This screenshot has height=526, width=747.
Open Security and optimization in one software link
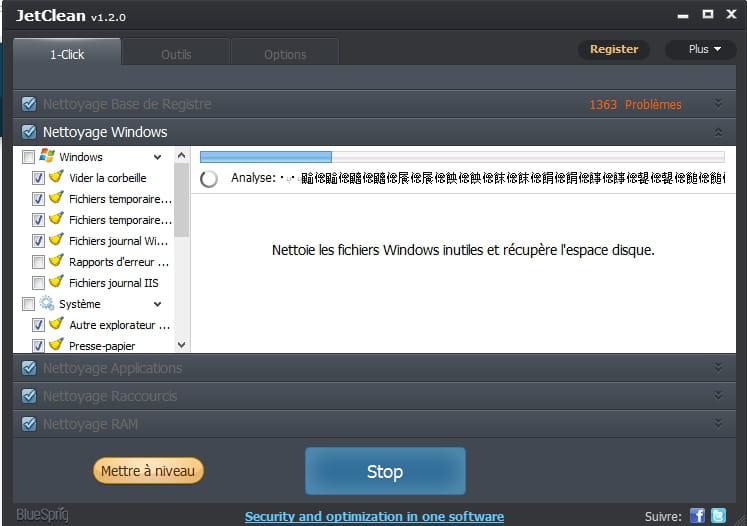tap(374, 516)
